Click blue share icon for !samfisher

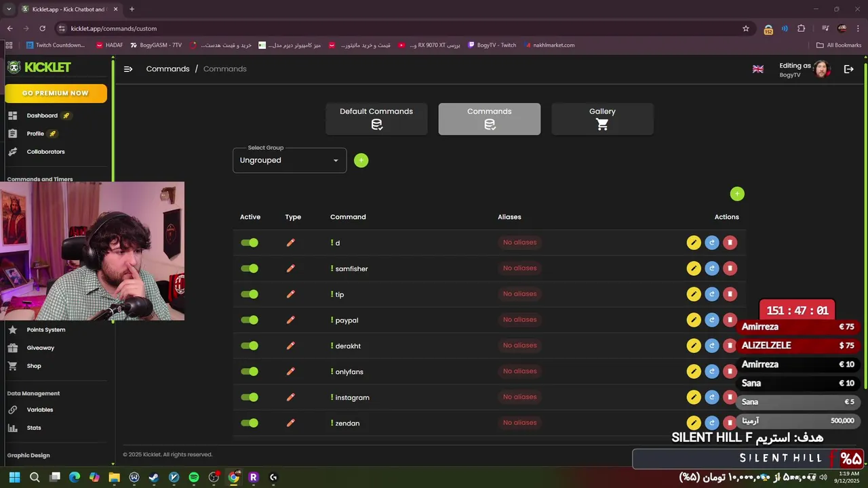pos(712,268)
